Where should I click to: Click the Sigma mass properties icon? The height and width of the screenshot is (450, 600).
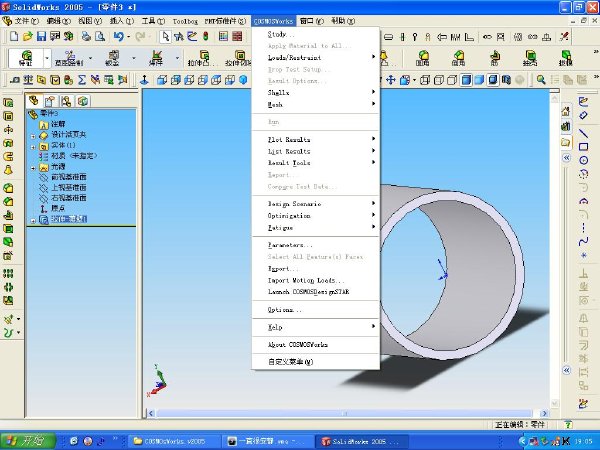[82, 80]
